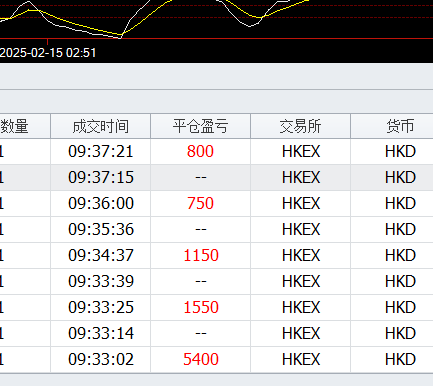Viewport: 433px width, 386px height.
Task: Click HKEX in the 09:37:21 row
Action: (301, 151)
